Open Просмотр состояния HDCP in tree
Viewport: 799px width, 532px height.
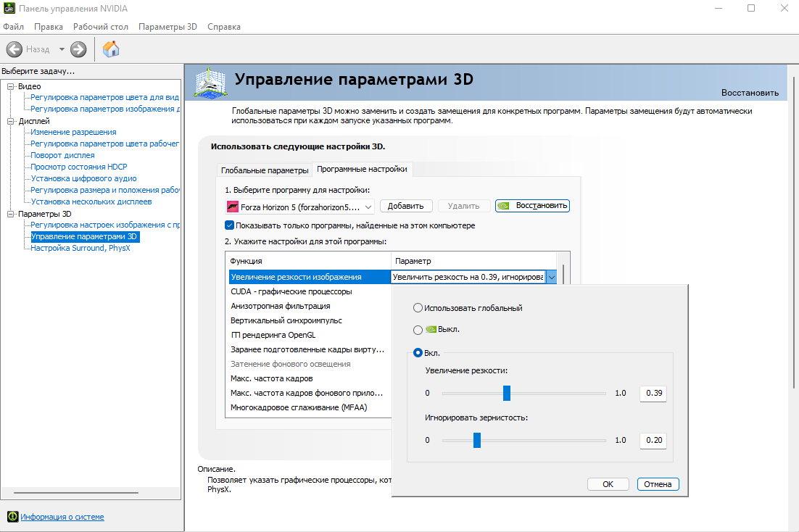[x=79, y=167]
